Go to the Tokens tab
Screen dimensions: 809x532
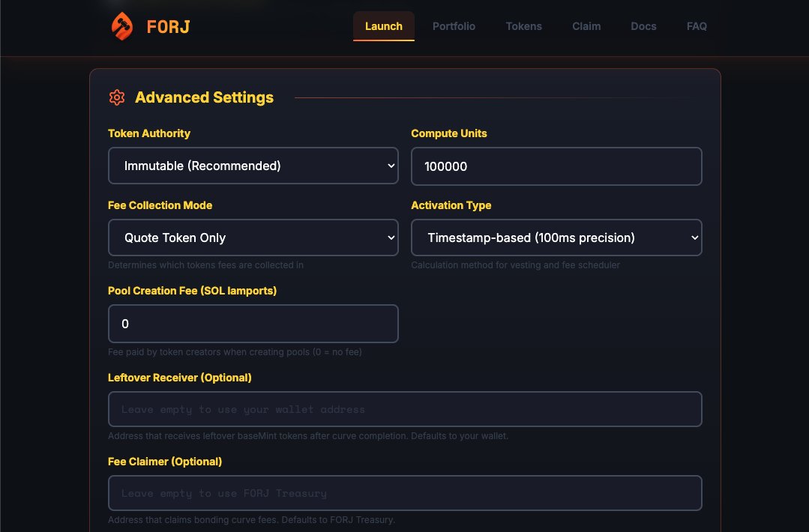523,26
